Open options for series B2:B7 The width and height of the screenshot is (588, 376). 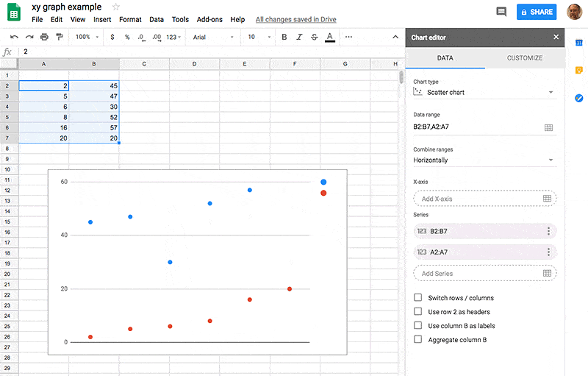pyautogui.click(x=548, y=231)
